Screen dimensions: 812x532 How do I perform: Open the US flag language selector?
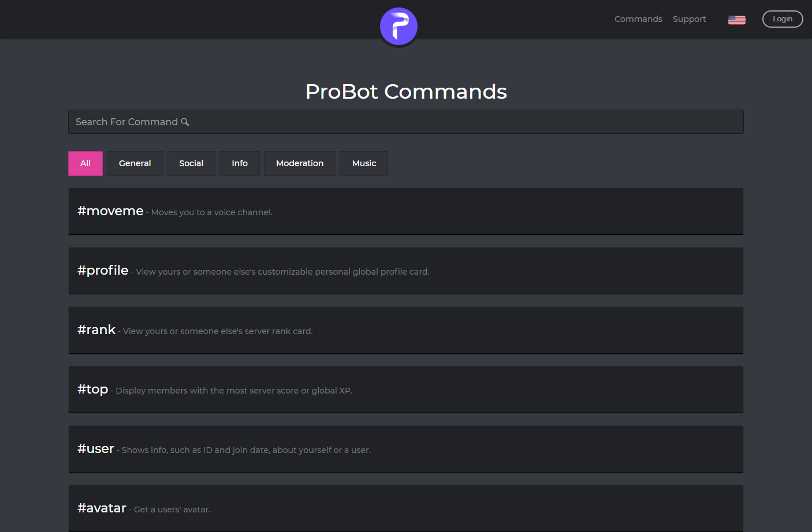click(x=736, y=20)
